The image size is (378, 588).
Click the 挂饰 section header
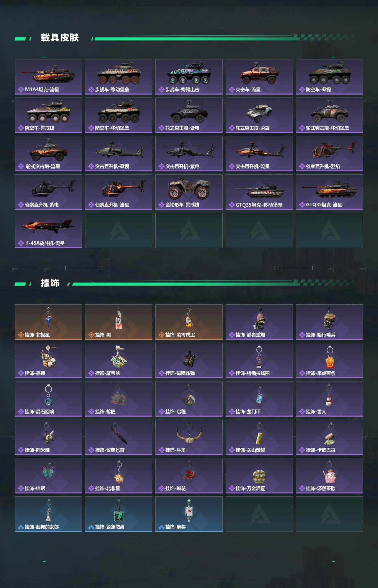coord(50,283)
